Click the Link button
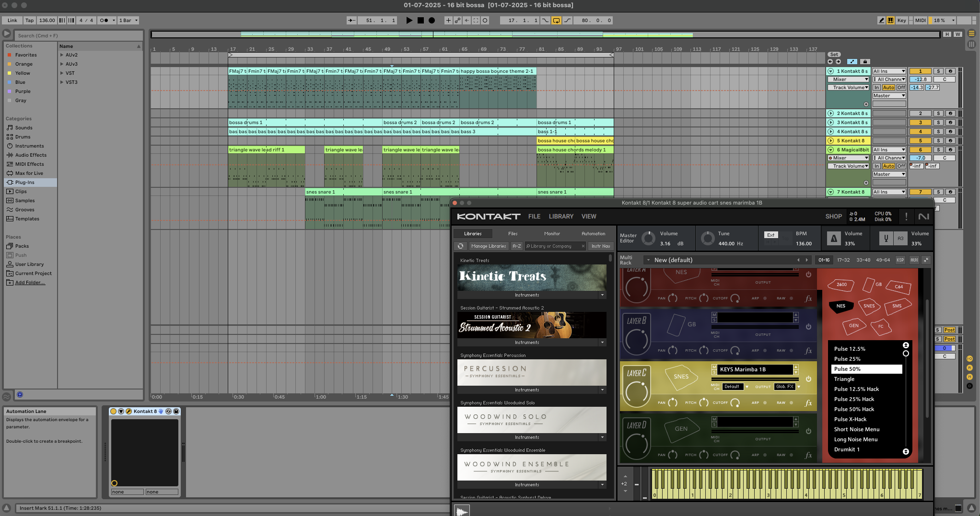 (x=12, y=21)
